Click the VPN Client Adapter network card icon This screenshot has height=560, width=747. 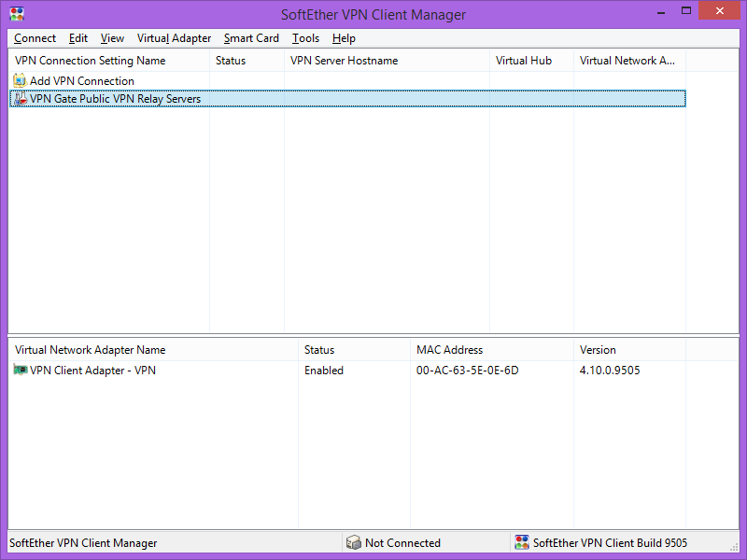pos(20,370)
